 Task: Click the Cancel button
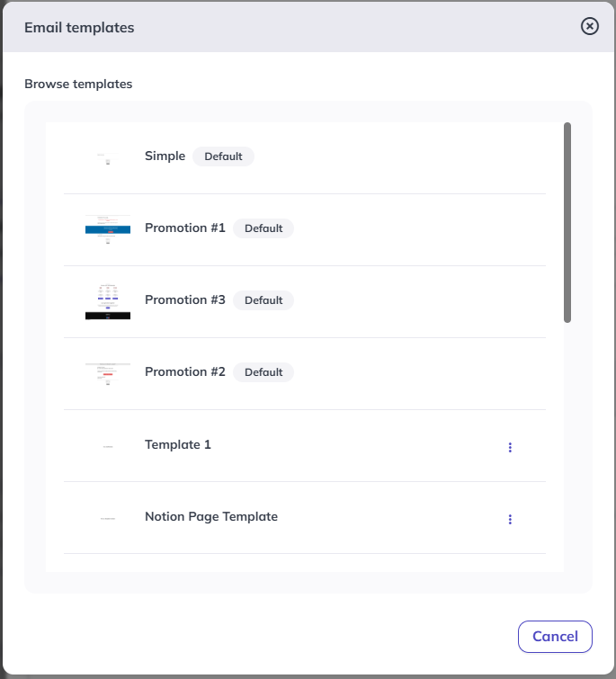click(x=555, y=637)
